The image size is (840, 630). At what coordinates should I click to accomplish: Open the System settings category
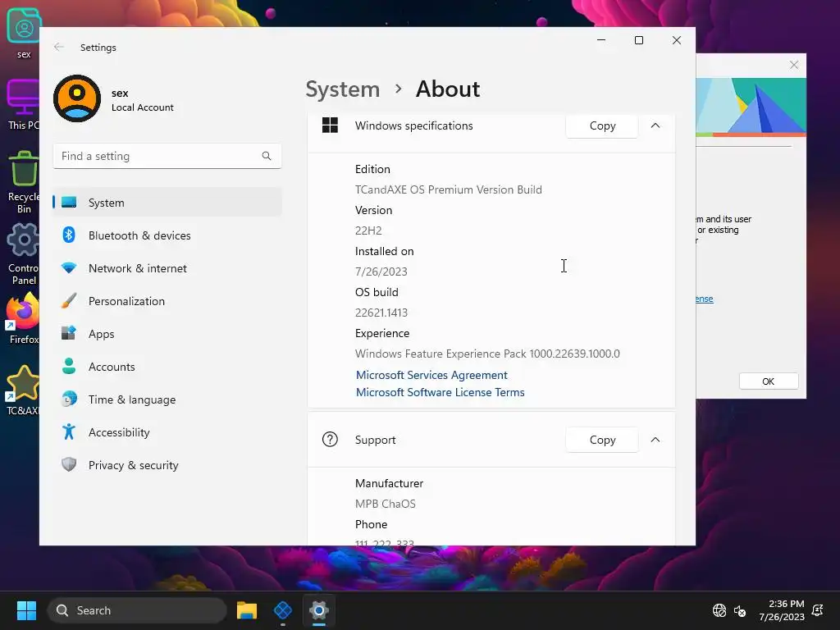coord(167,203)
